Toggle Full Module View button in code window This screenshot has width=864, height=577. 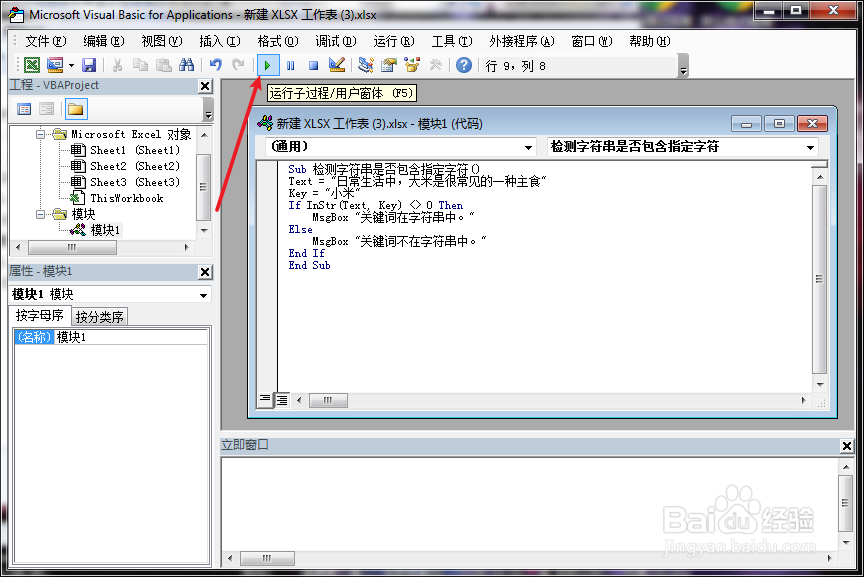282,400
